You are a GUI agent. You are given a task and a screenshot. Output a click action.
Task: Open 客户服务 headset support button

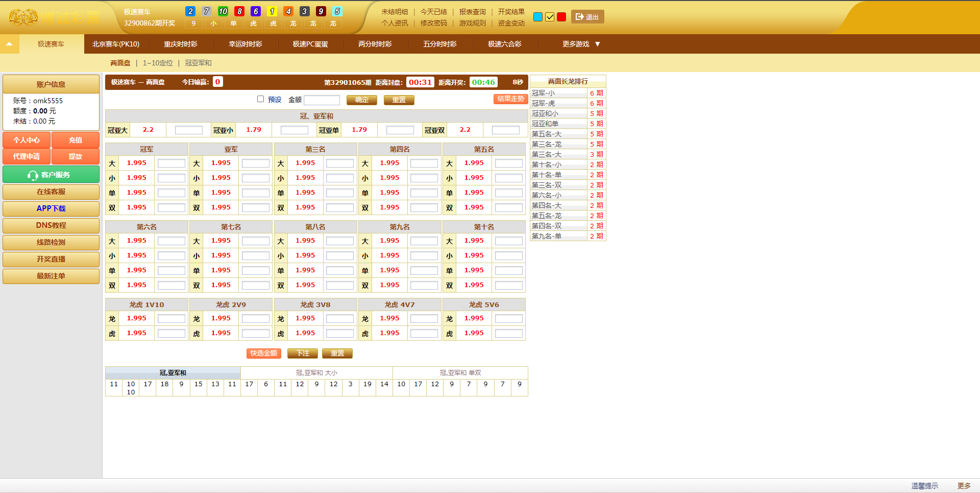tap(51, 175)
